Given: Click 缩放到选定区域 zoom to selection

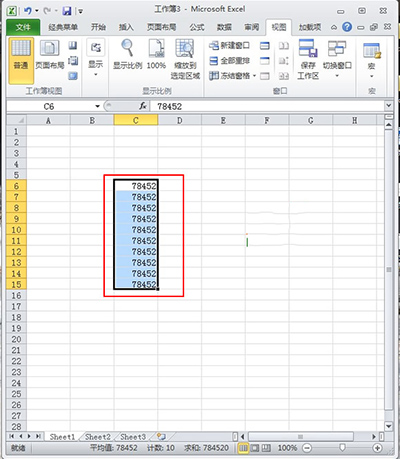Looking at the screenshot, I should pos(185,59).
